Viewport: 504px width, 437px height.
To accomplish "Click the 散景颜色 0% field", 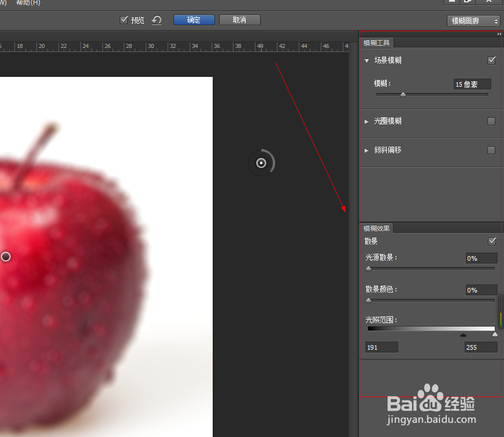I will (481, 290).
